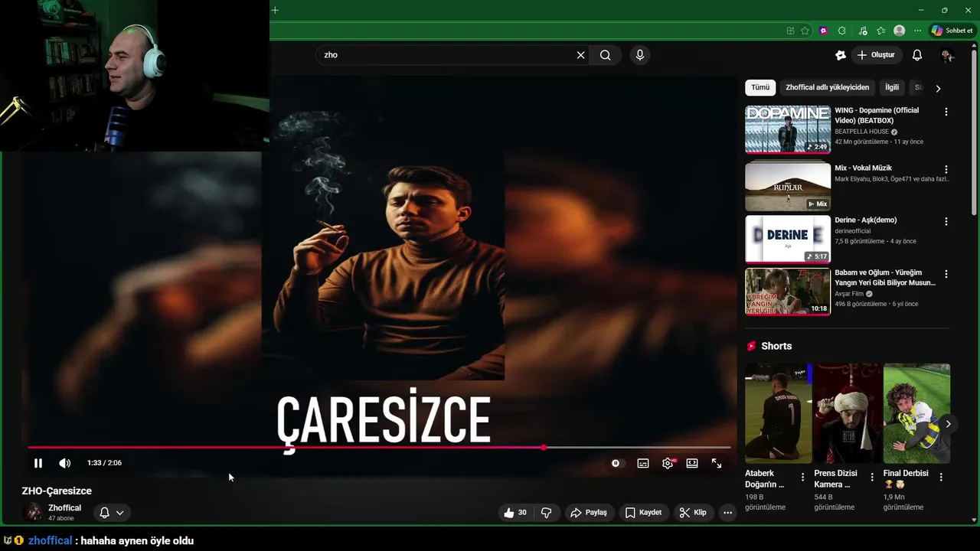Open the Avşar Film channel name
The width and height of the screenshot is (980, 551).
(849, 294)
